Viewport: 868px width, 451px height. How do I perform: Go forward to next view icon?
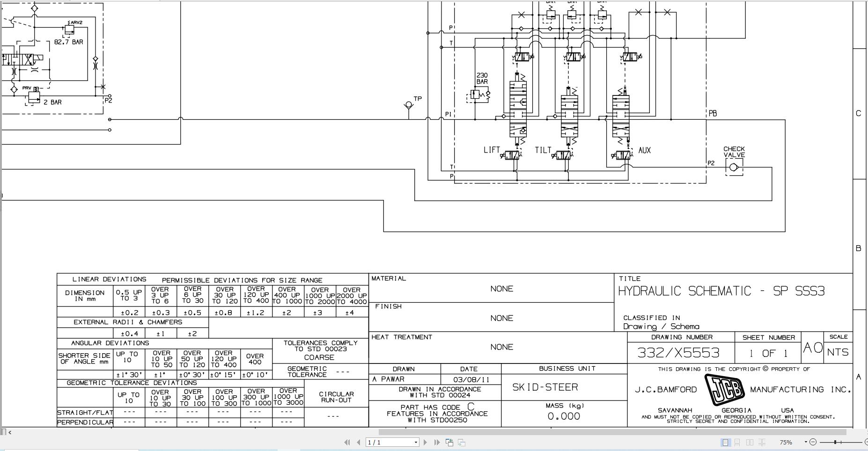pyautogui.click(x=462, y=442)
